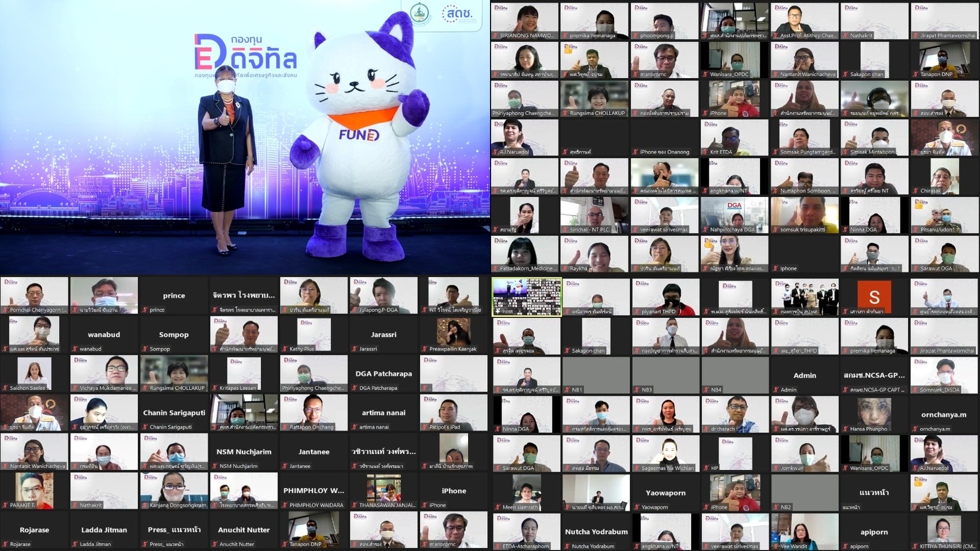980x551 pixels.
Task: Select Asst.Prof. Atithep's video tile
Action: click(x=805, y=21)
